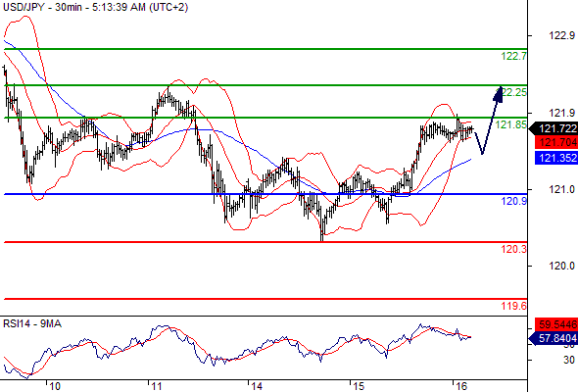578x392 pixels.
Task: Click the 120.3 red support label
Action: click(x=514, y=249)
